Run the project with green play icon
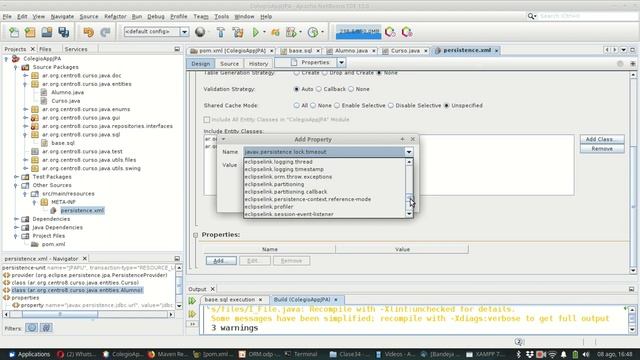The height and width of the screenshot is (360, 640). pyautogui.click(x=256, y=32)
